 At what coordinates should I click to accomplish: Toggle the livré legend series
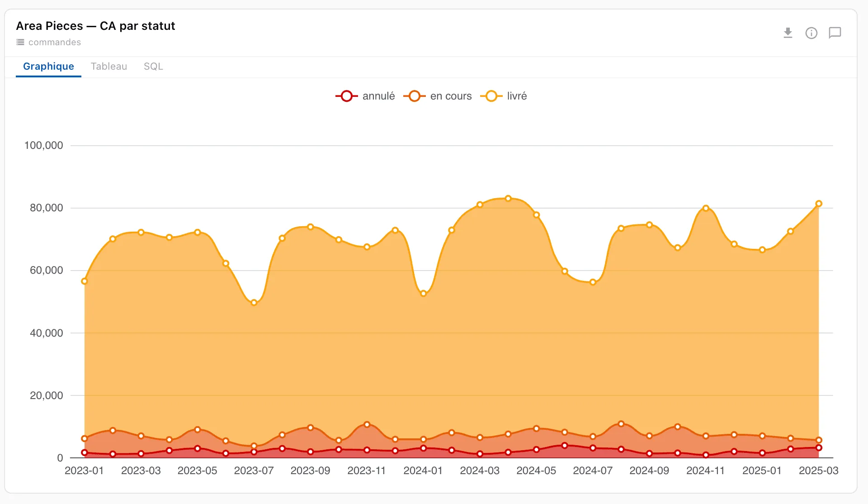(504, 96)
